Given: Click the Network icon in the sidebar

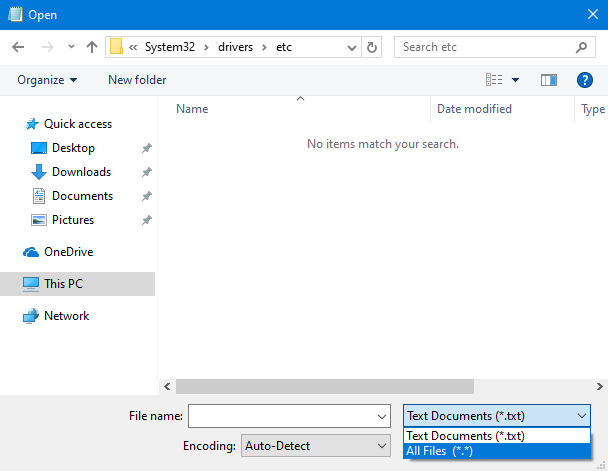Looking at the screenshot, I should (x=31, y=316).
